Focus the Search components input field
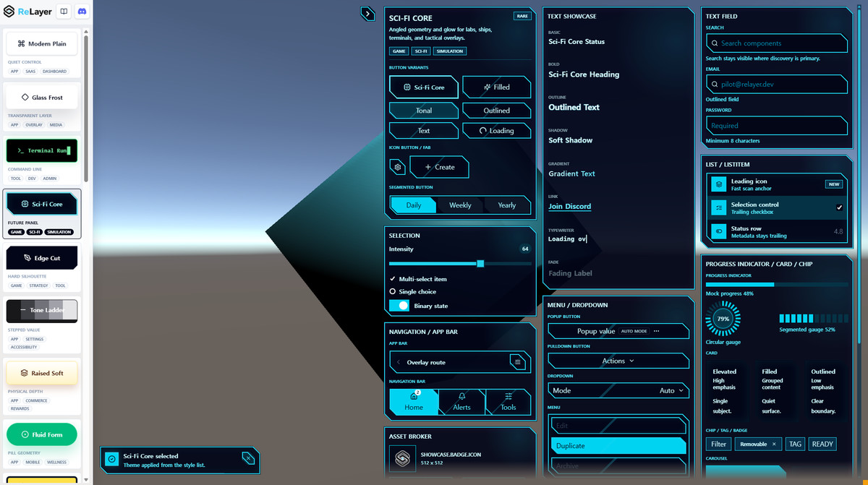 [776, 43]
